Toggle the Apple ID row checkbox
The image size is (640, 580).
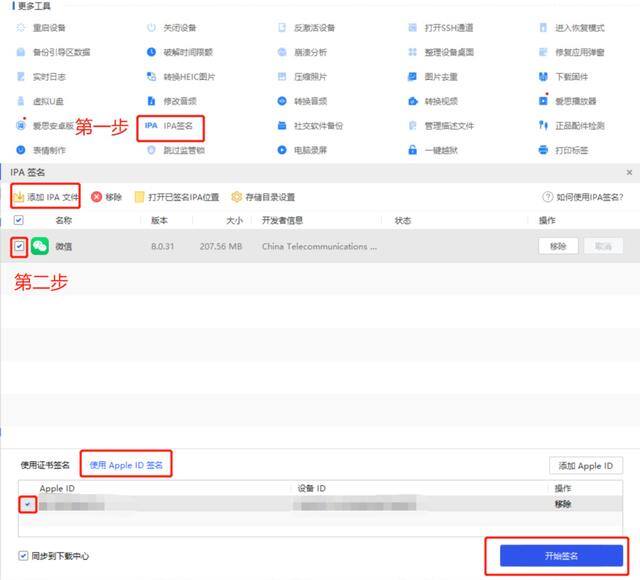[x=27, y=505]
